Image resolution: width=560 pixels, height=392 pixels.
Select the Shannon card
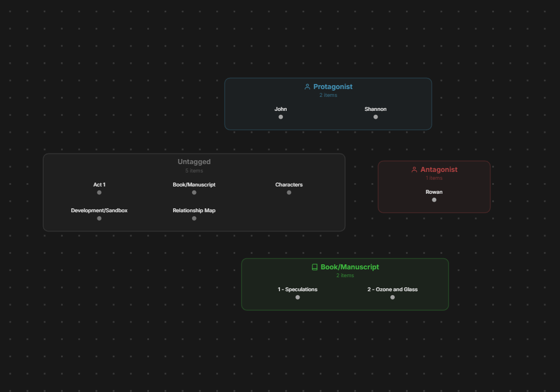click(x=376, y=109)
